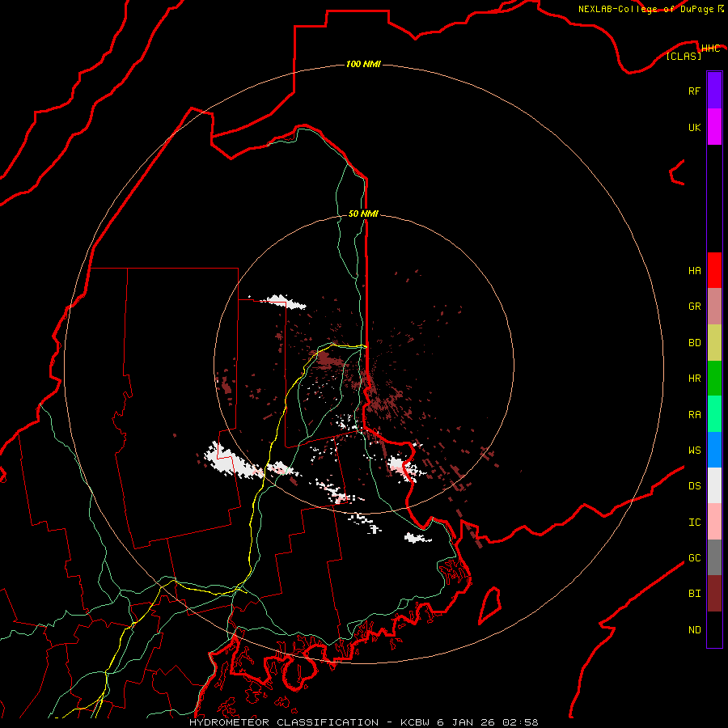Click the HA legend label

coord(694,271)
